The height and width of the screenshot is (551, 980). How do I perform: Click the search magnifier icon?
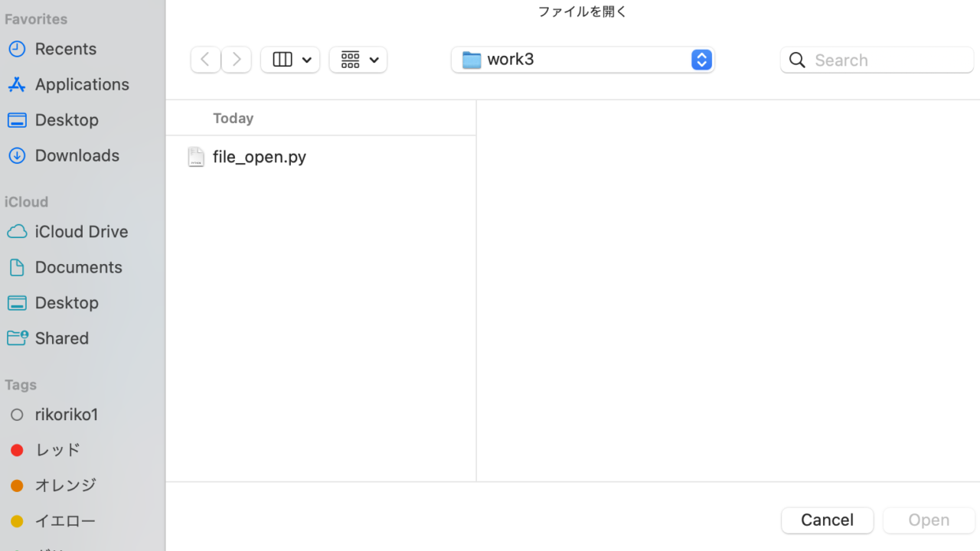click(x=797, y=60)
